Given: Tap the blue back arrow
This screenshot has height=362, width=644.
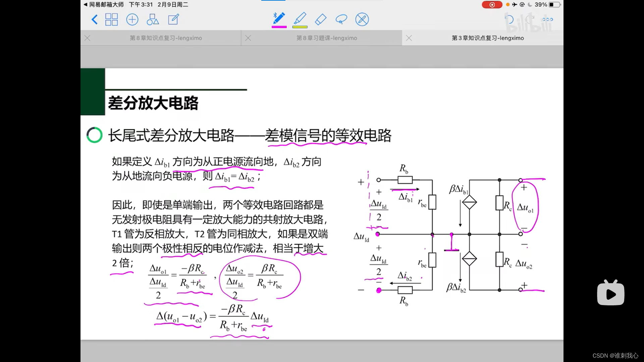Looking at the screenshot, I should point(95,19).
